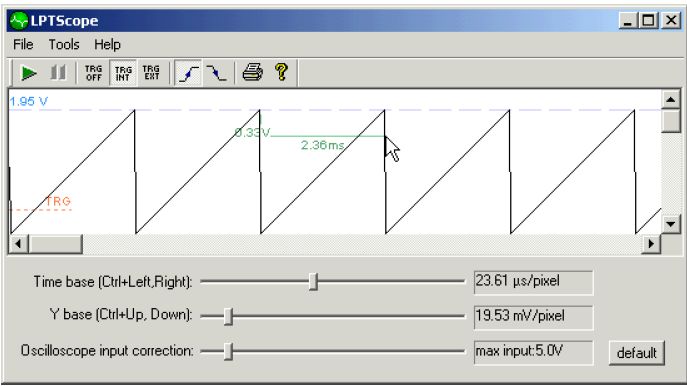Select rising edge trigger icon
Viewport: 687px width, 386px height.
(188, 73)
